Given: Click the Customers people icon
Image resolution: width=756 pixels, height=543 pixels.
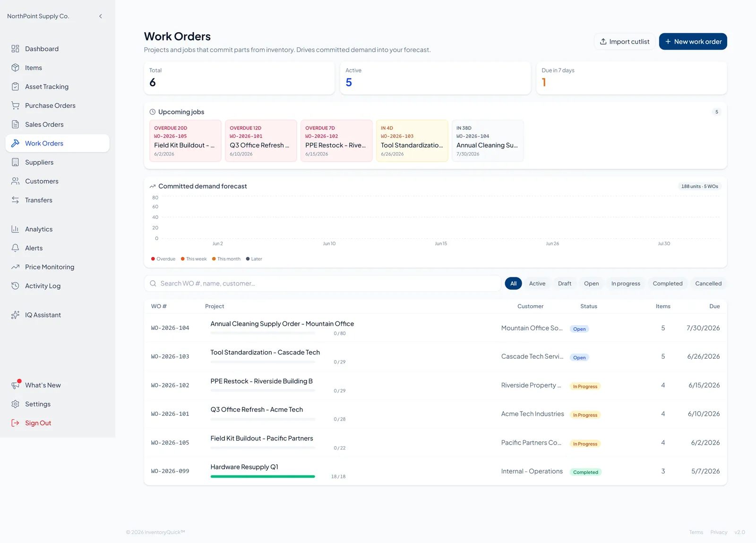Looking at the screenshot, I should coord(15,181).
